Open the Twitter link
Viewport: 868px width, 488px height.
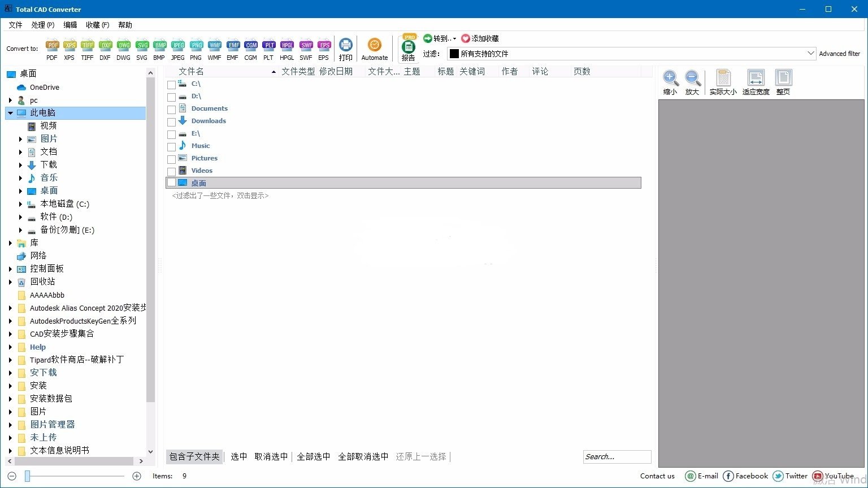[790, 476]
